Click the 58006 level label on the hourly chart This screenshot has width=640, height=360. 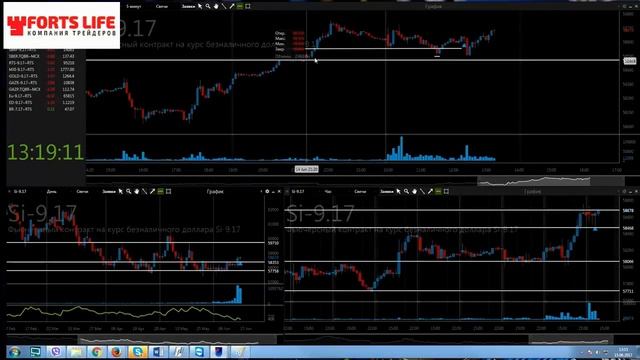coord(629,262)
